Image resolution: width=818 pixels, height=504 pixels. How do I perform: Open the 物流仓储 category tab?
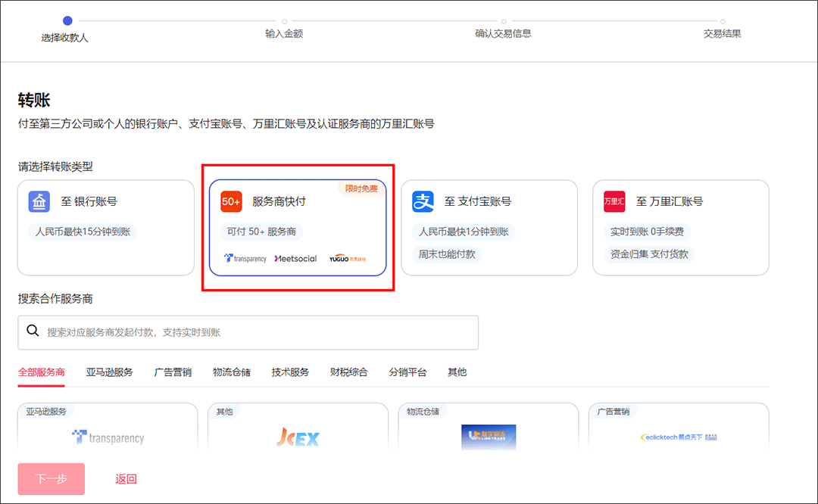232,372
